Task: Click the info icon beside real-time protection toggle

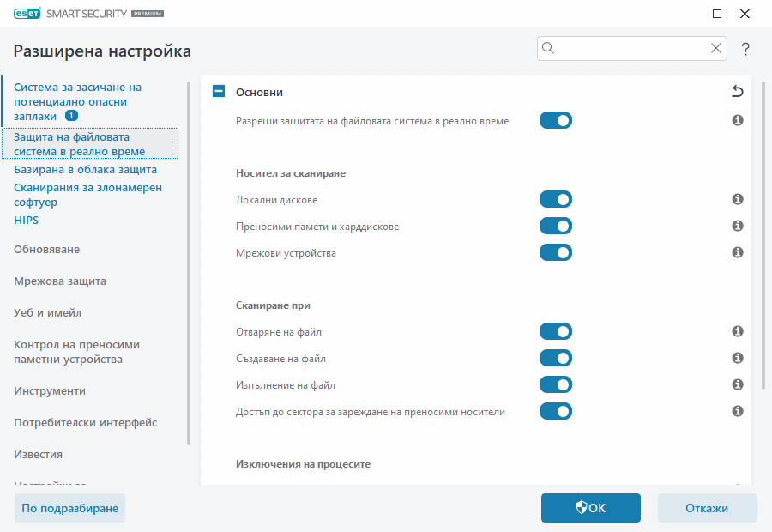Action: [737, 120]
